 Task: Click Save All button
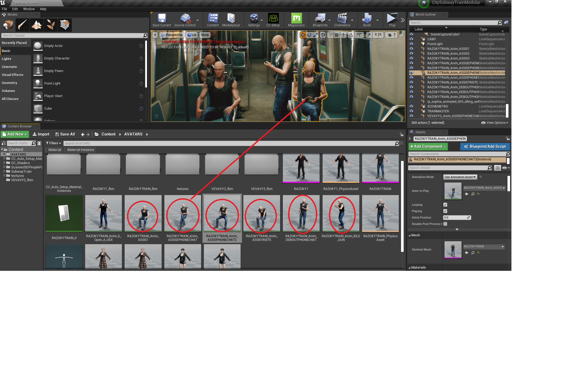(65, 134)
